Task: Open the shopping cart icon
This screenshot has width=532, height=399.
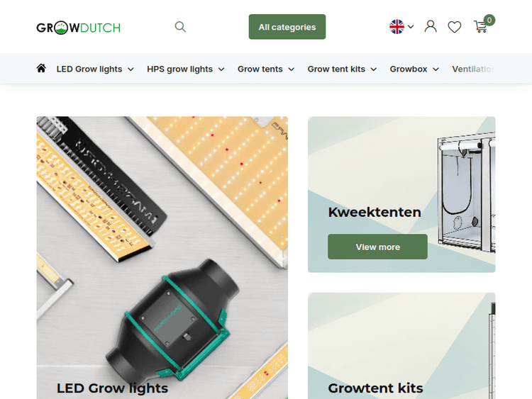Action: [480, 26]
